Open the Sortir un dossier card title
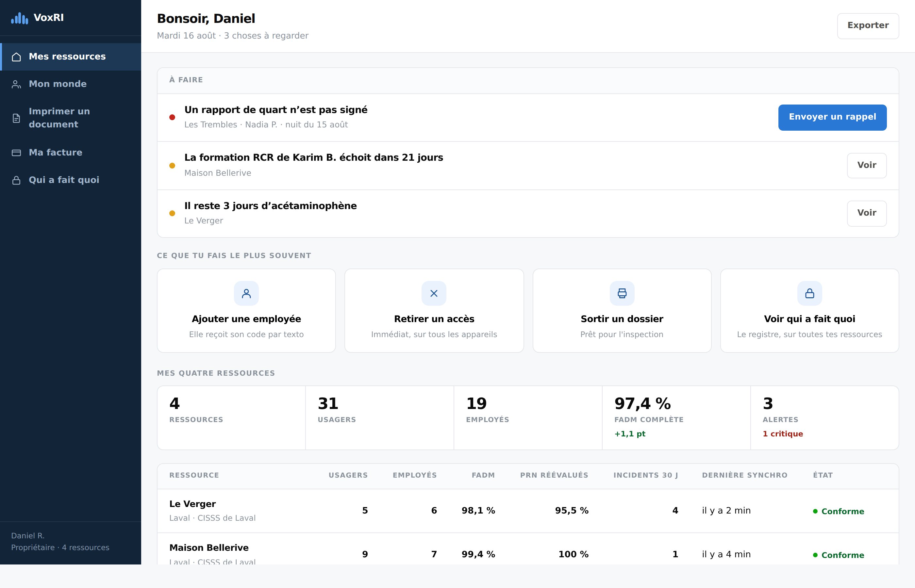 pyautogui.click(x=622, y=319)
